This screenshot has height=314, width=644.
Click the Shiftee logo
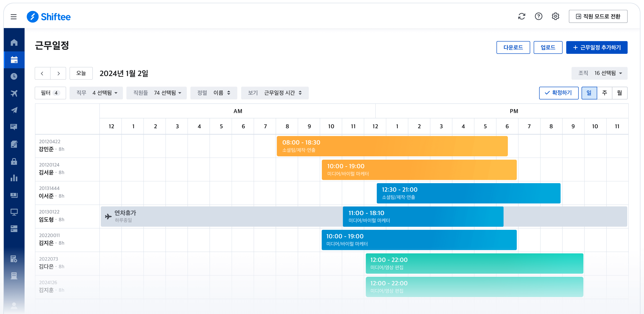pos(49,17)
